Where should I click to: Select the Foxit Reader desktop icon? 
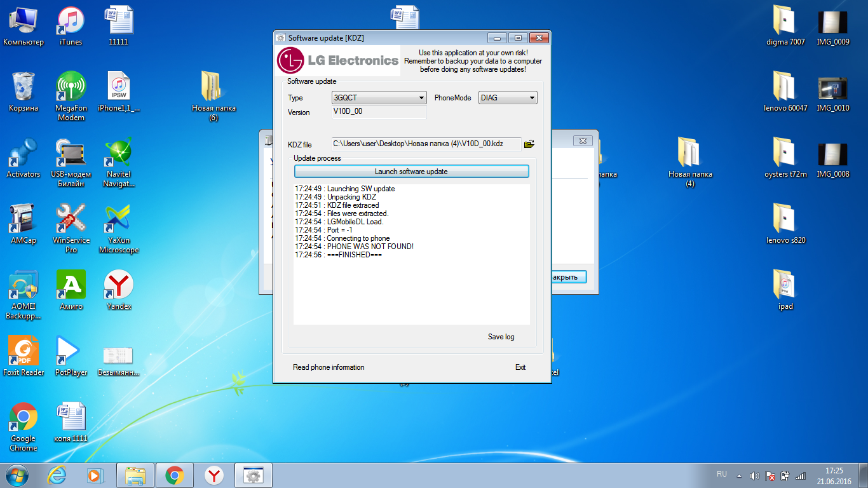pyautogui.click(x=24, y=355)
